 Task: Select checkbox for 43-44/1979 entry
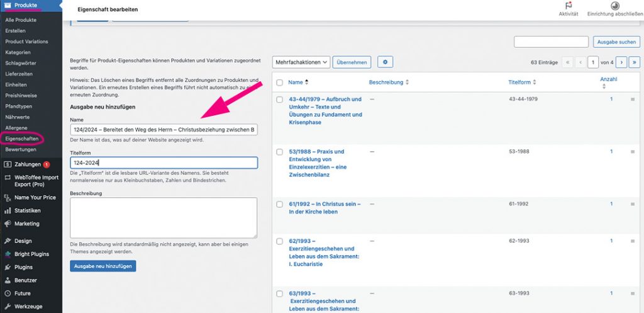tap(279, 100)
